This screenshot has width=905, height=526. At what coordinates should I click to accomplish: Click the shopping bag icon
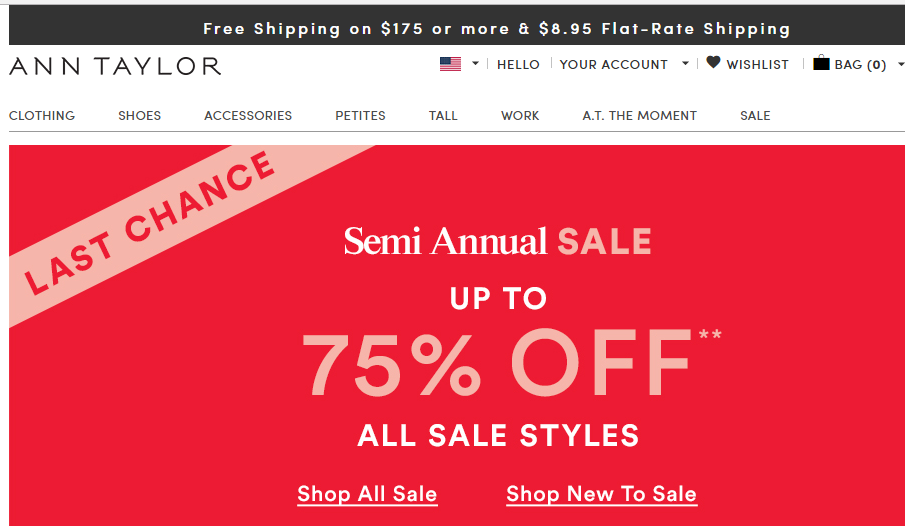821,63
